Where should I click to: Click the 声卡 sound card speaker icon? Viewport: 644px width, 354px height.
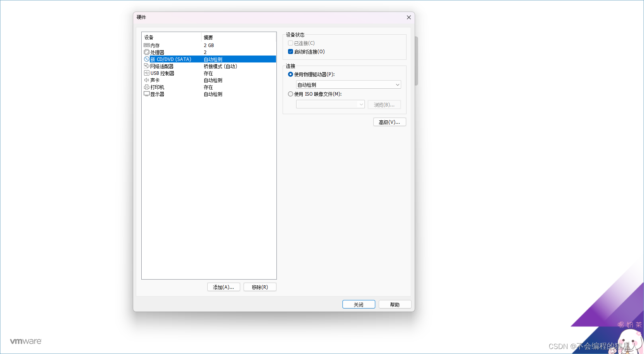[x=146, y=80]
